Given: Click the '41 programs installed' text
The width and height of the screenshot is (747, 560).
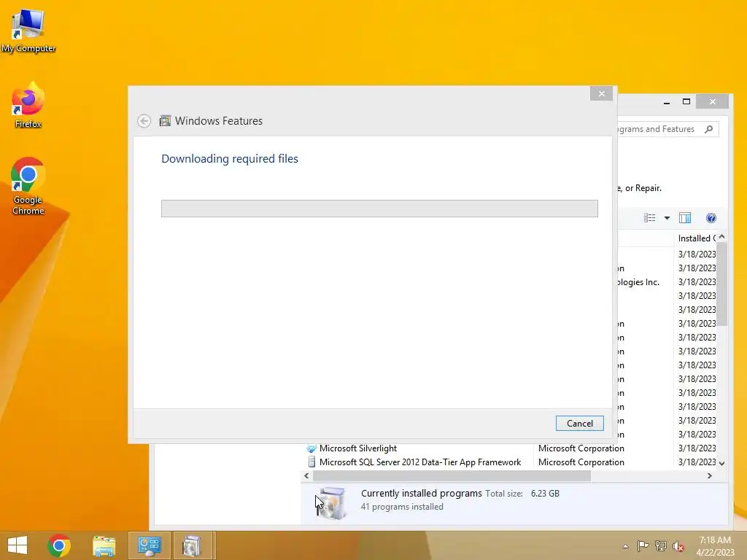Looking at the screenshot, I should click(x=402, y=507).
